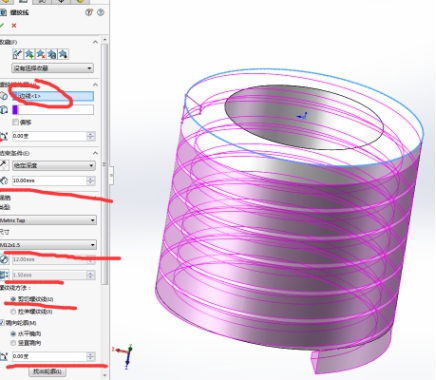Click the Add Favorite star icon
Viewport: 436px width, 380px height.
[29, 54]
